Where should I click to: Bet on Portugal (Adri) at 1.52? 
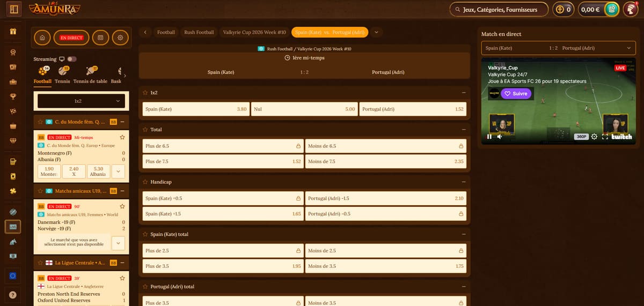tap(412, 109)
